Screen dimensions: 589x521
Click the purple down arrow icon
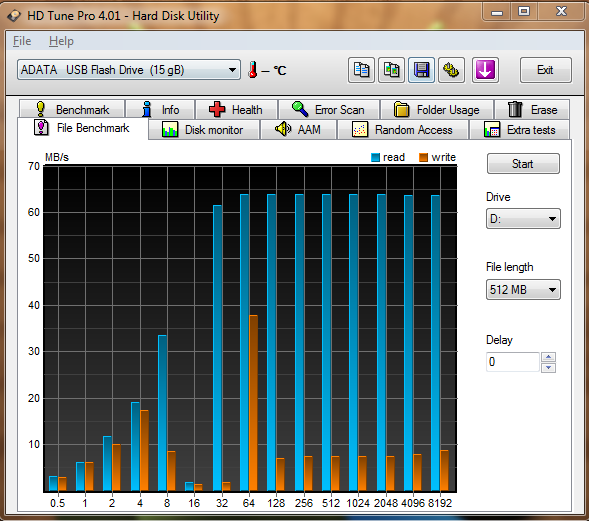coord(485,70)
